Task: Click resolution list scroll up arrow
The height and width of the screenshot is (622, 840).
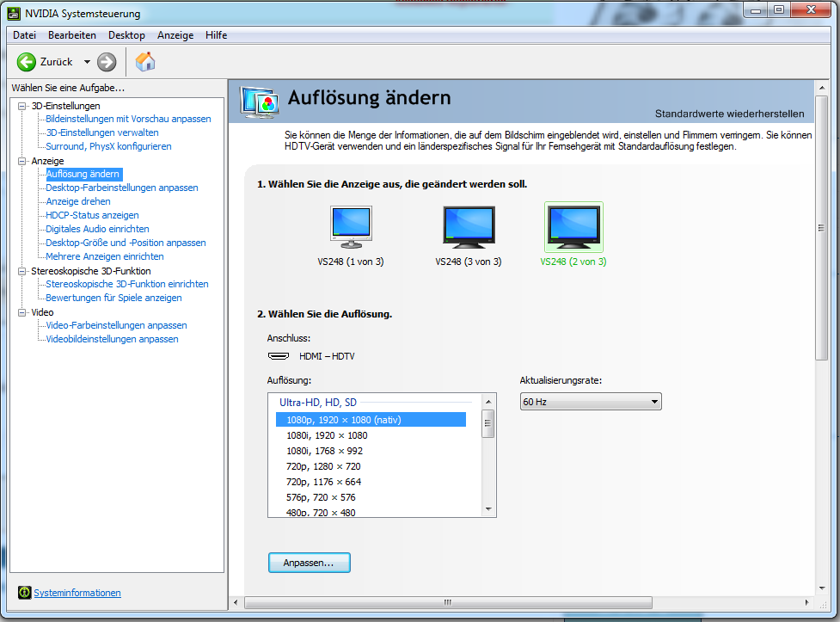Action: point(488,402)
